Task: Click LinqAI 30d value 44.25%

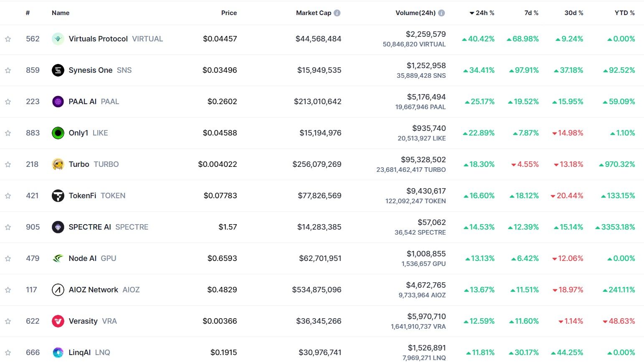Action: [x=567, y=353]
